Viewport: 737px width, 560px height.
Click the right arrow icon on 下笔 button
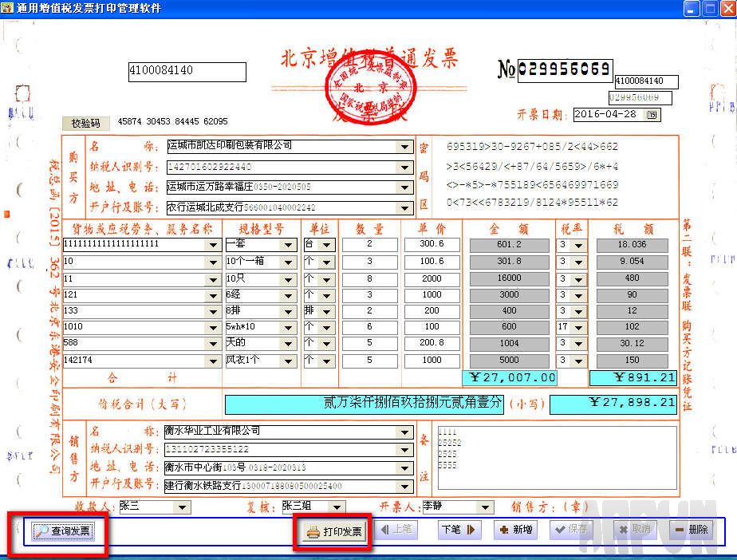click(470, 529)
